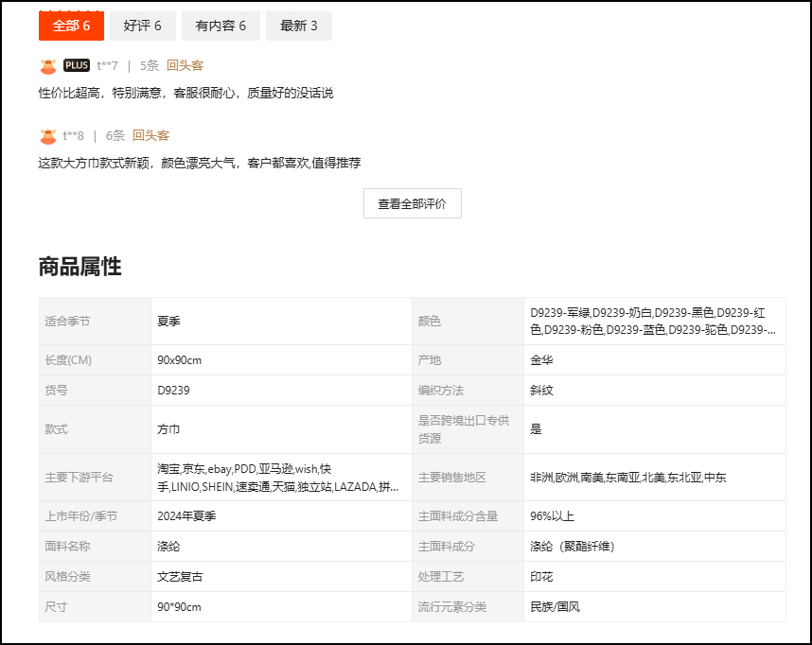Click the 尺寸 attribute label

pyautogui.click(x=56, y=606)
